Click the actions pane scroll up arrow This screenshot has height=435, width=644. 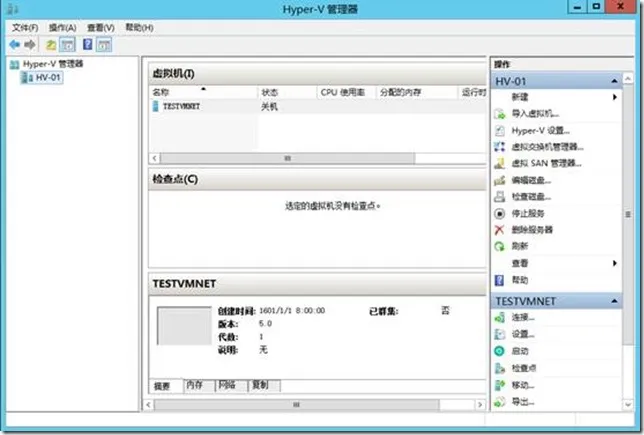628,78
